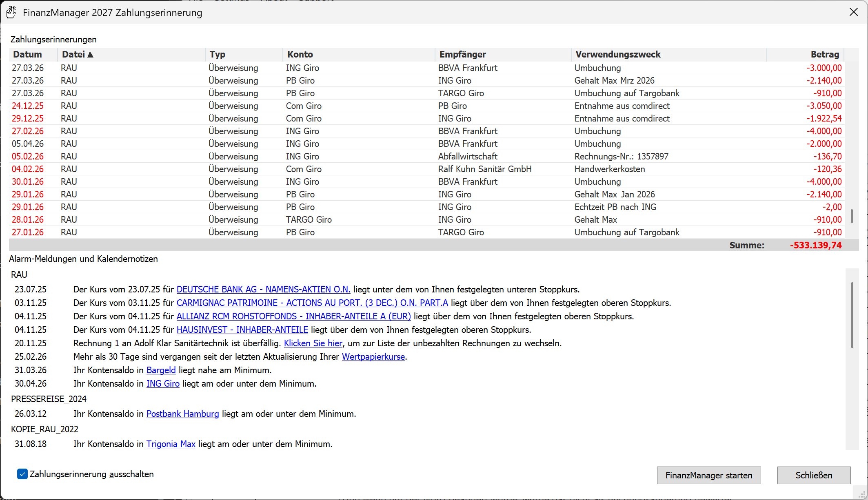Click the Handwerkerkosten cell
The image size is (868, 500).
[x=610, y=169]
